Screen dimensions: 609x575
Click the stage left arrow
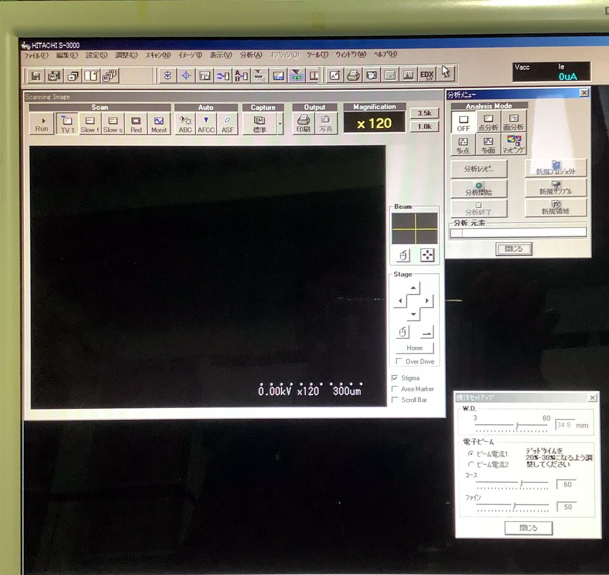coord(400,301)
